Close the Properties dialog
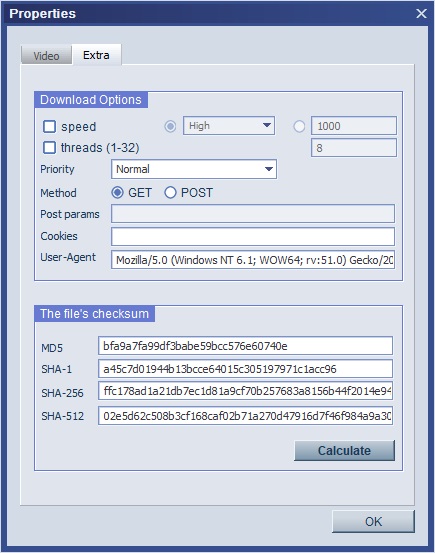The width and height of the screenshot is (435, 553). 421,13
